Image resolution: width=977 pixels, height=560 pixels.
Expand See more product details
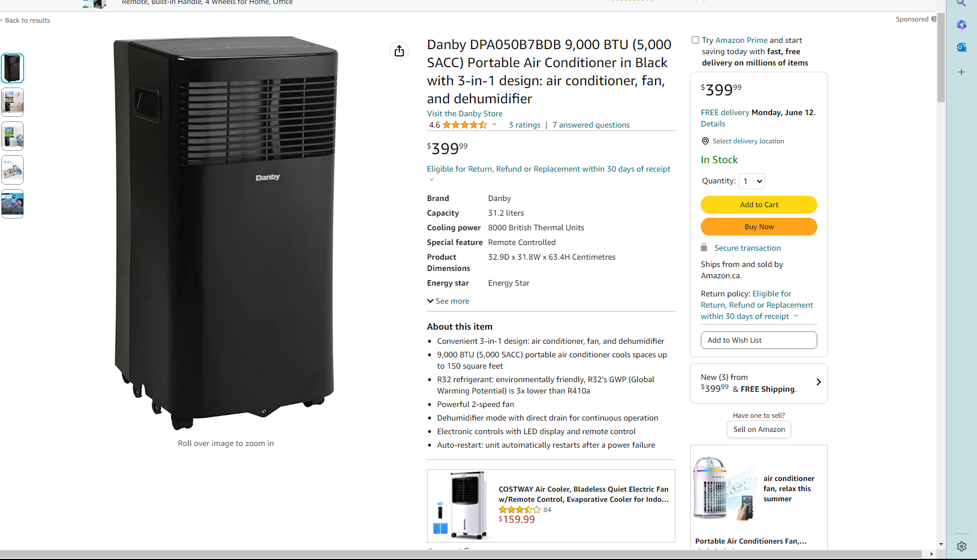click(x=448, y=301)
